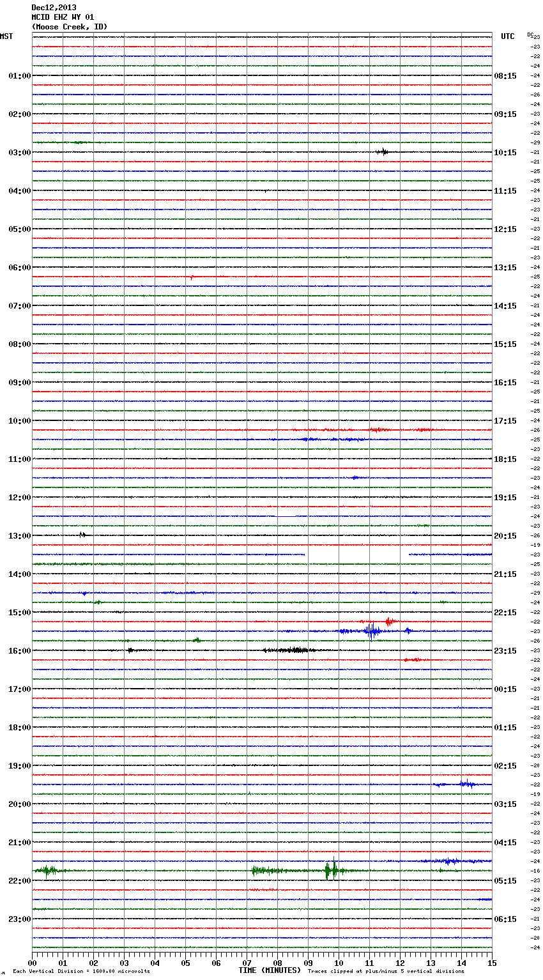Click the location label (Moose Creek, ID)
543x980 pixels.
(x=70, y=27)
